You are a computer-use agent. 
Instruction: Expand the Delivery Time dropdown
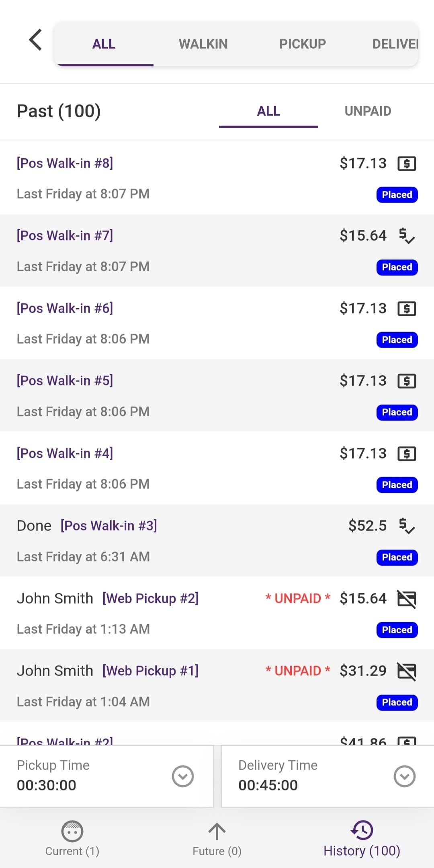pyautogui.click(x=404, y=776)
